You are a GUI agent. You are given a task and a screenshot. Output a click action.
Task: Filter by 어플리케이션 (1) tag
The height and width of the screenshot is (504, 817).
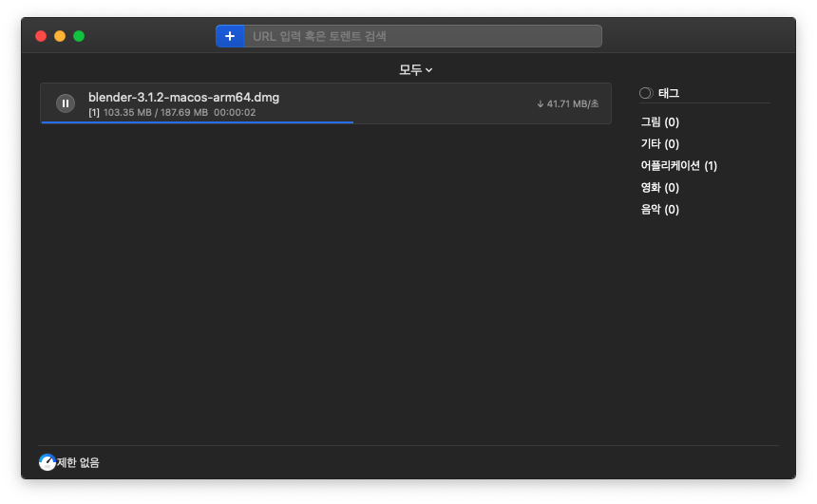[x=679, y=165]
